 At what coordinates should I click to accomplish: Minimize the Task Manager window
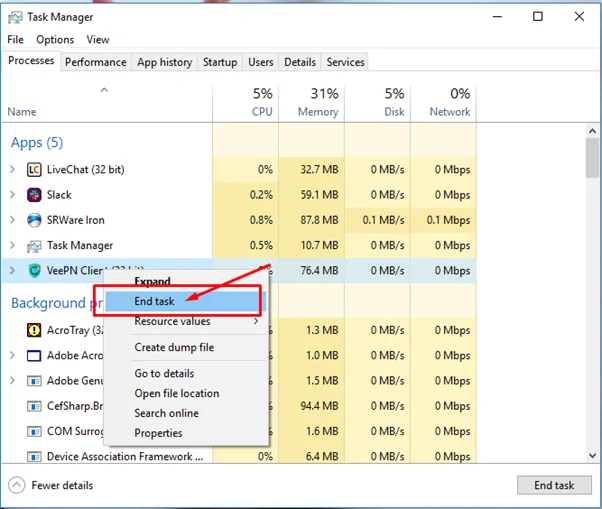[x=497, y=17]
